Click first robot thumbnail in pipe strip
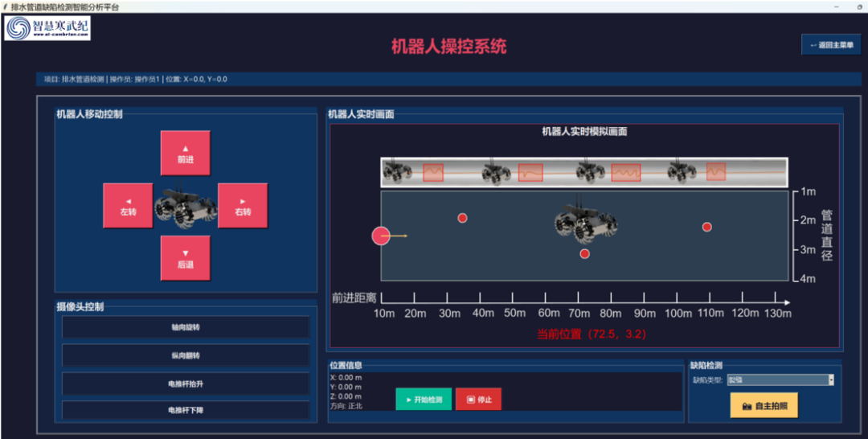The image size is (868, 439). point(398,171)
